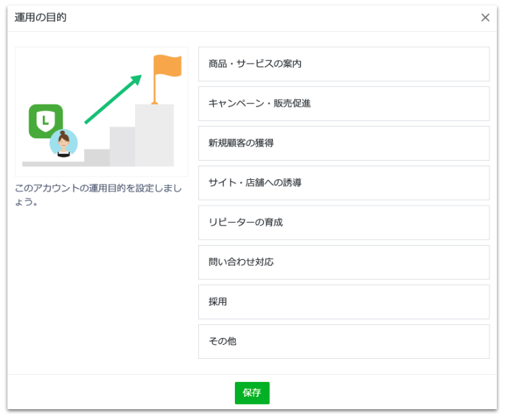Select サイト・店舗への誘導 option
The width and height of the screenshot is (505, 420).
click(343, 183)
